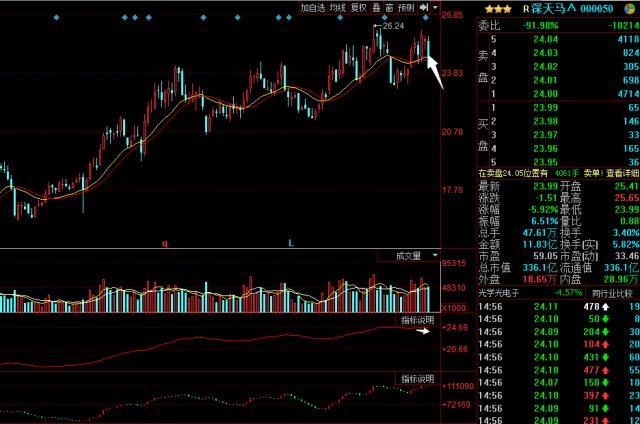Open the 成交量 indicator dropdown
The width and height of the screenshot is (640, 424).
435,255
